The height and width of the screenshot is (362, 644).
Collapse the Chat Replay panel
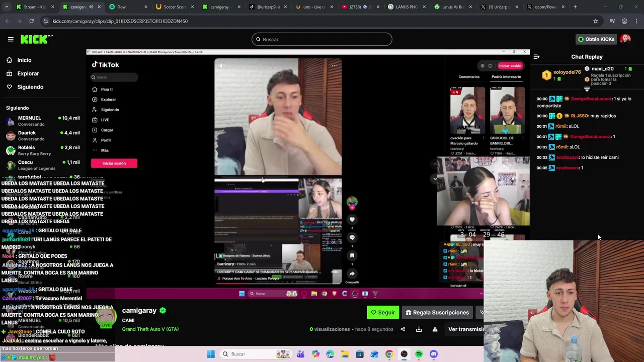[x=536, y=57]
